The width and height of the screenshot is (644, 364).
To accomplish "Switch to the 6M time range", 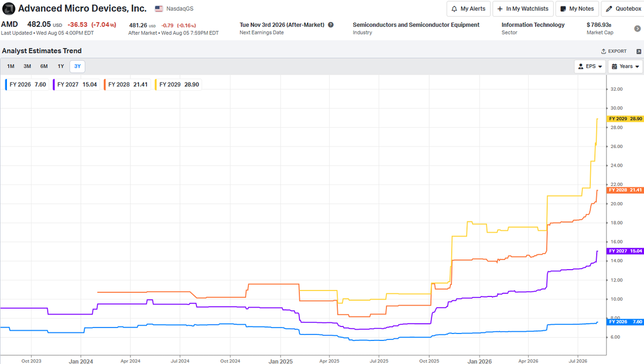I will [x=44, y=66].
